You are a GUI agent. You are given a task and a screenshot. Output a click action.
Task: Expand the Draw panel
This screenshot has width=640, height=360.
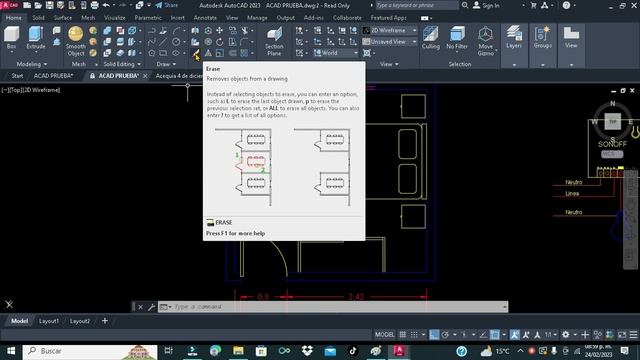[166, 64]
